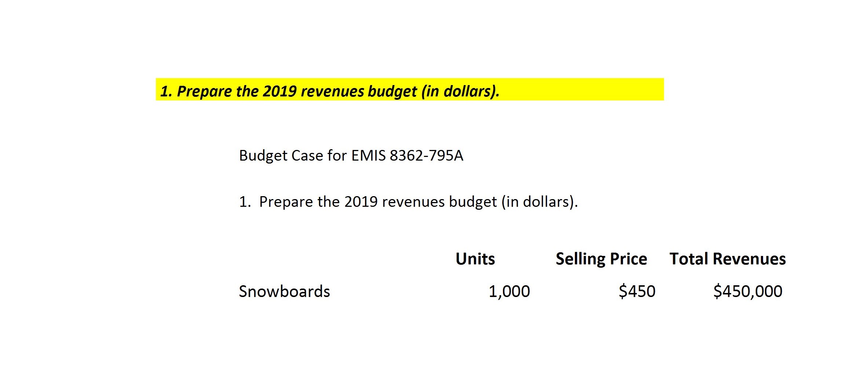Click "2019" in the yellow highlighted heading
Image resolution: width=868 pixels, height=385 pixels.
click(279, 91)
